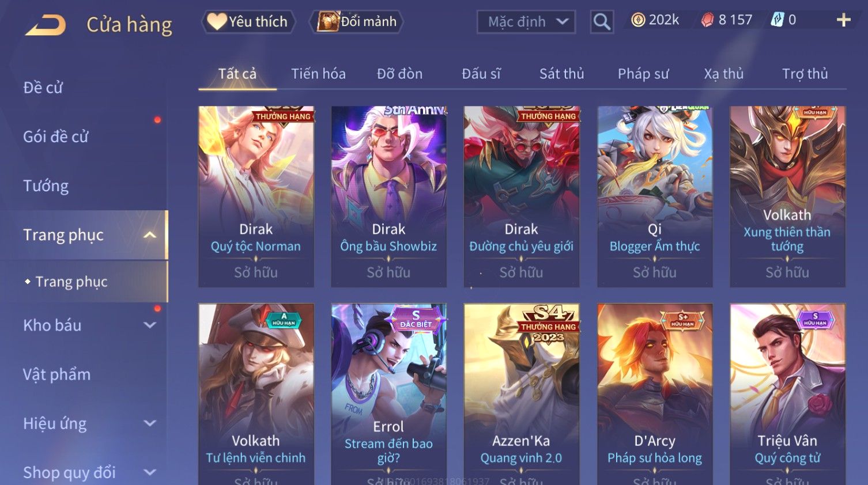
Task: Collapse the Trang phục sidebar section
Action: (x=150, y=235)
